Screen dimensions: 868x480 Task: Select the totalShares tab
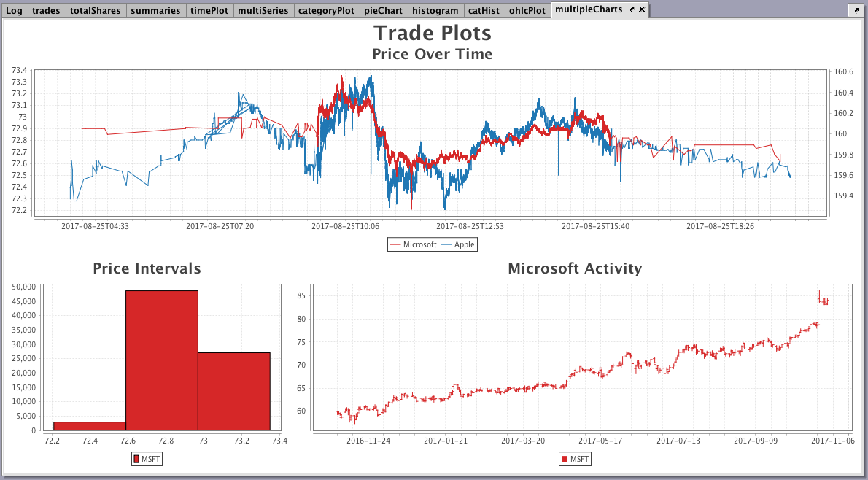(x=96, y=10)
